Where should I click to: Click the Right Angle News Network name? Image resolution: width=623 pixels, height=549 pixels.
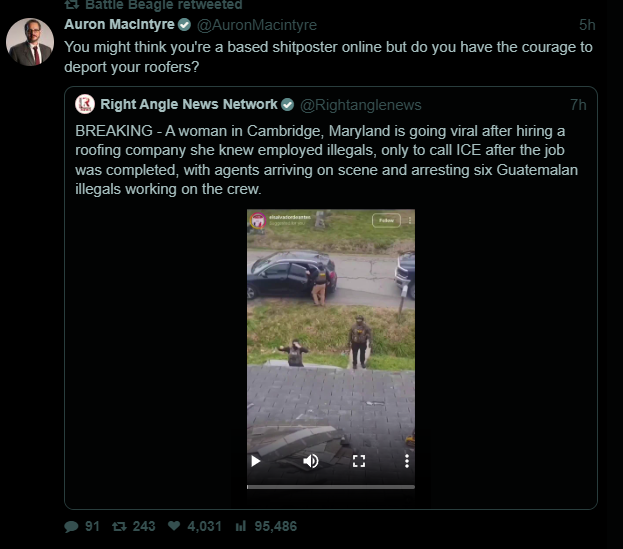point(188,104)
